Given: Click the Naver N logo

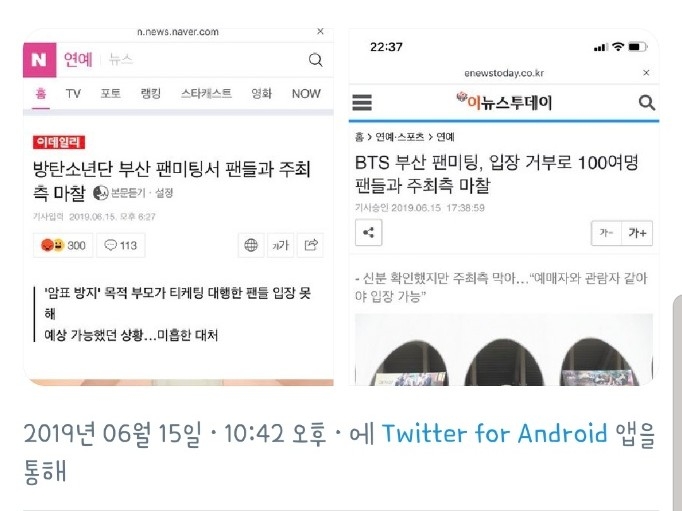Looking at the screenshot, I should coord(40,60).
